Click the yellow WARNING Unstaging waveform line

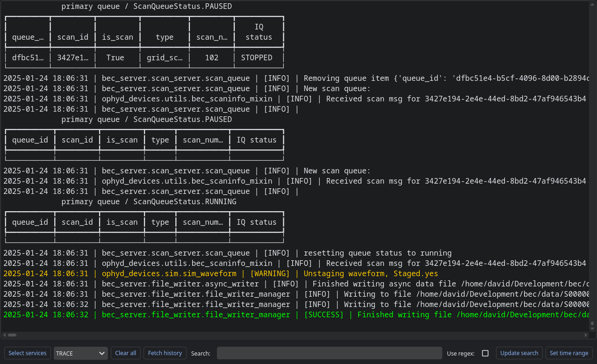click(221, 274)
